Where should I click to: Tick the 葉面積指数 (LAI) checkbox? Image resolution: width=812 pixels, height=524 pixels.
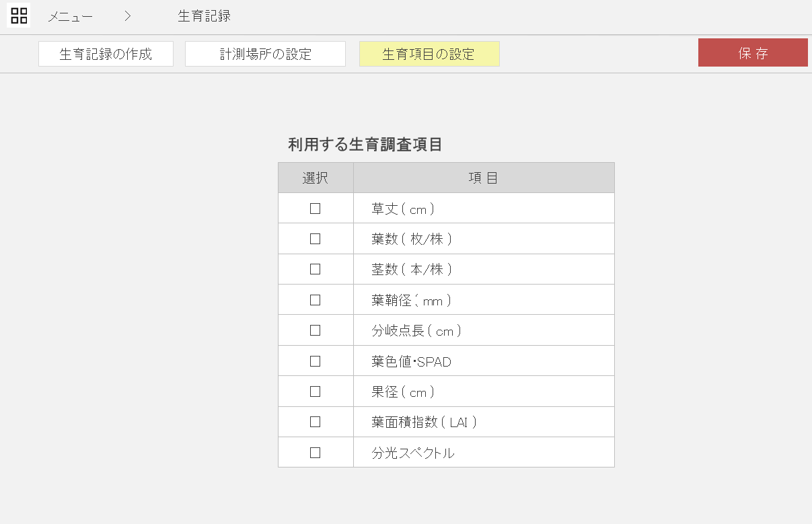315,422
